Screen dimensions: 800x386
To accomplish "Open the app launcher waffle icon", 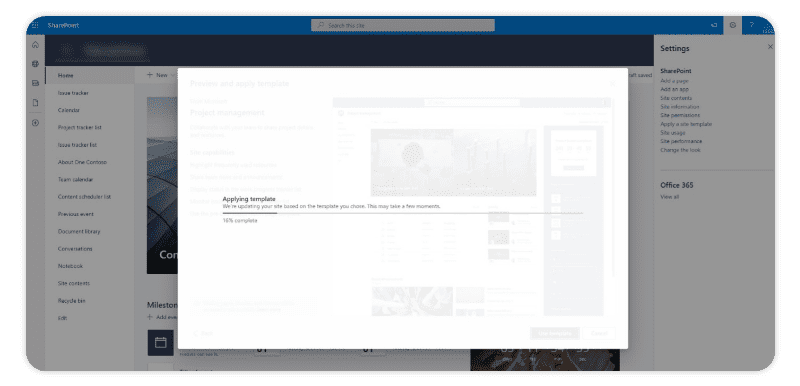I will (x=35, y=25).
